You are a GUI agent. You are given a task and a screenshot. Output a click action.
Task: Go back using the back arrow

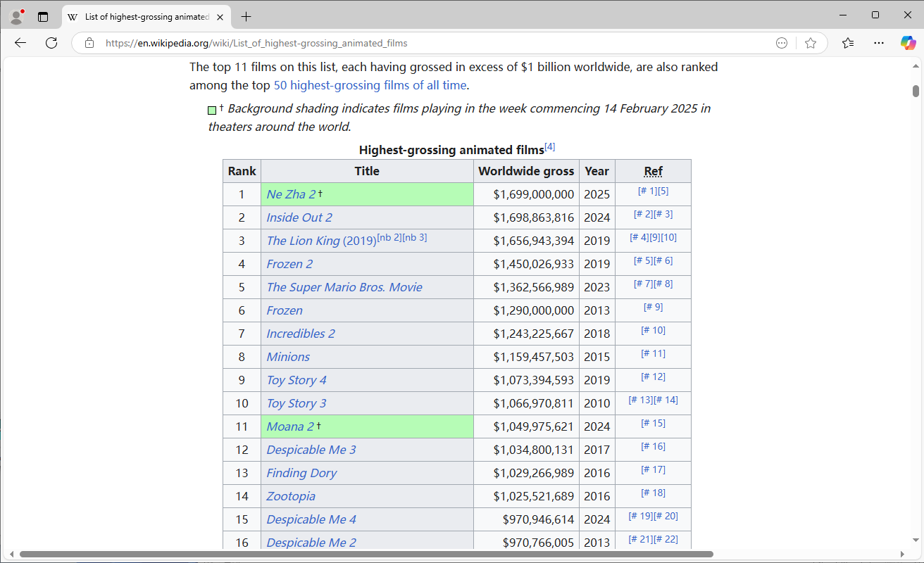pyautogui.click(x=20, y=43)
